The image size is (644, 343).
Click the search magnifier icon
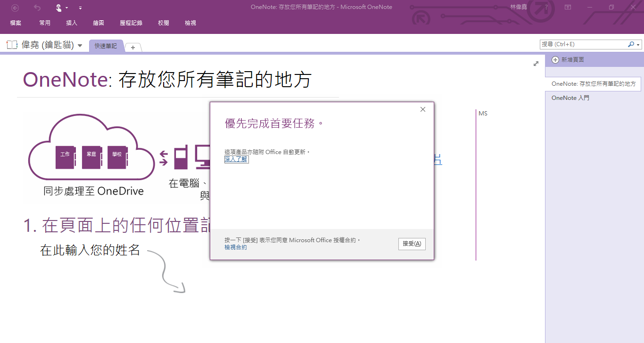[631, 44]
